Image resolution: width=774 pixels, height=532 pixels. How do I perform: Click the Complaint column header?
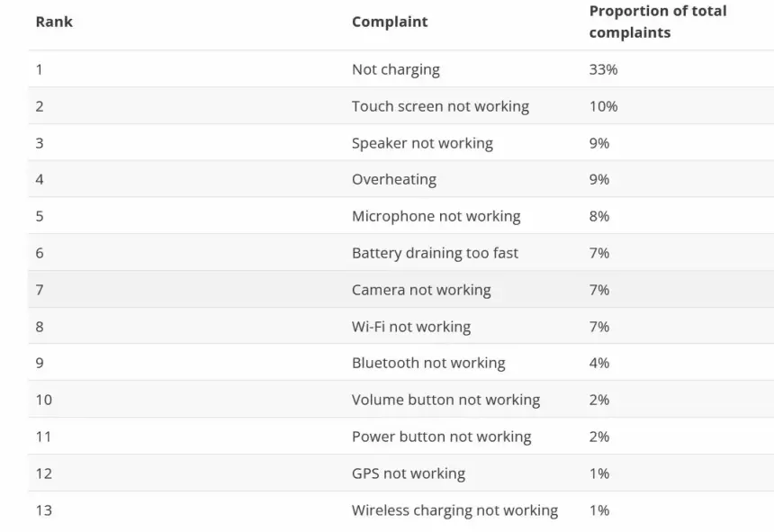389,22
